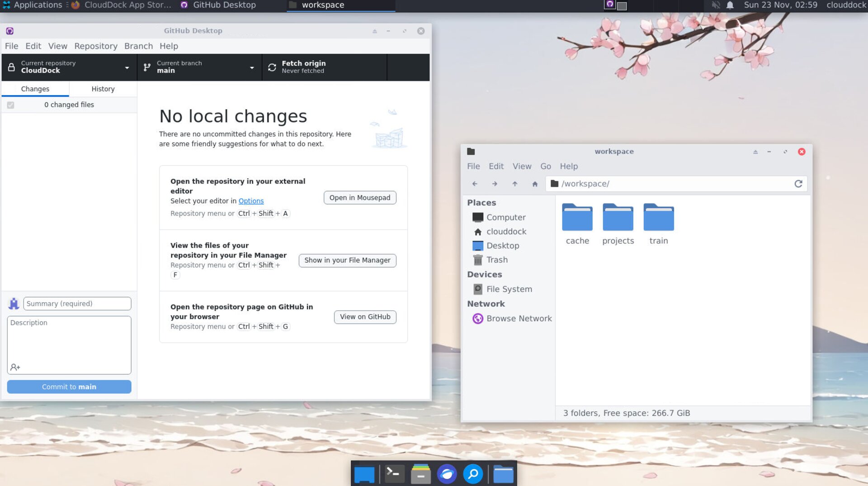Click the notification bell in the top panel

730,5
